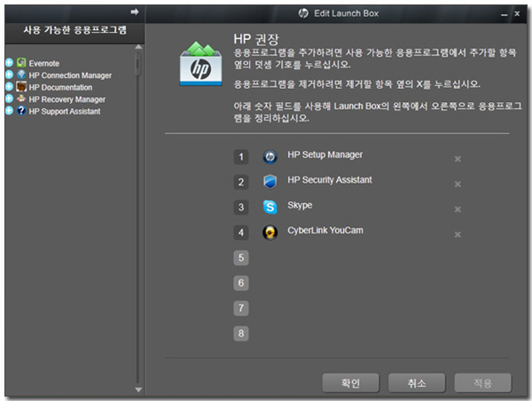
Task: Select HP Connection Manager label
Action: click(x=70, y=75)
